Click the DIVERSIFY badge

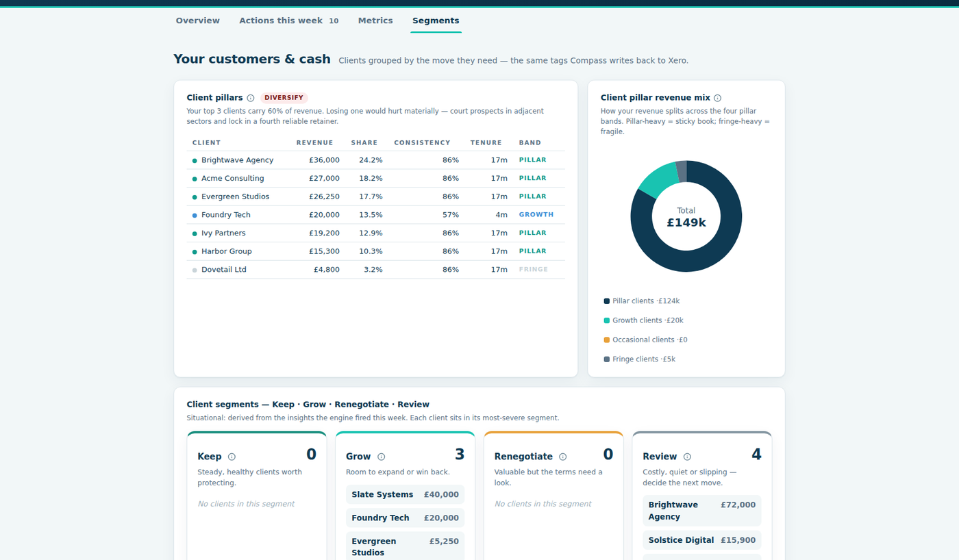click(284, 98)
